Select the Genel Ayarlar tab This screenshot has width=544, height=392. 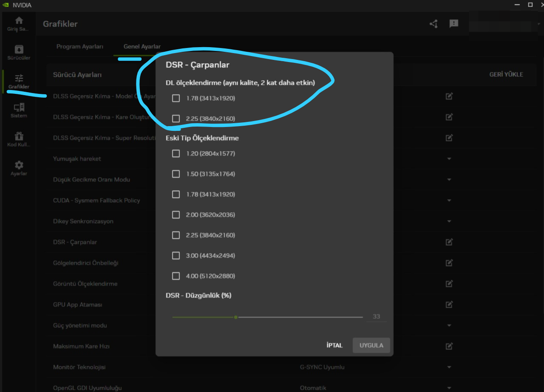pyautogui.click(x=142, y=46)
